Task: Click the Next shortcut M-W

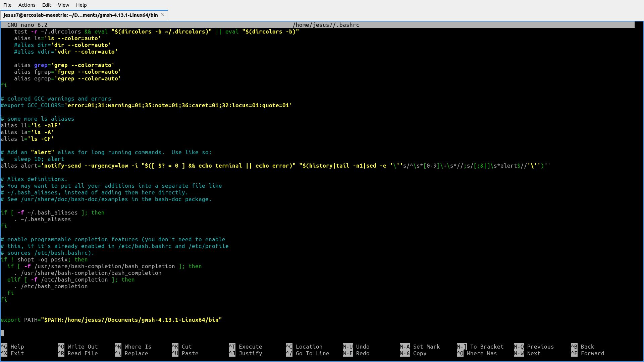Action: tap(527, 353)
